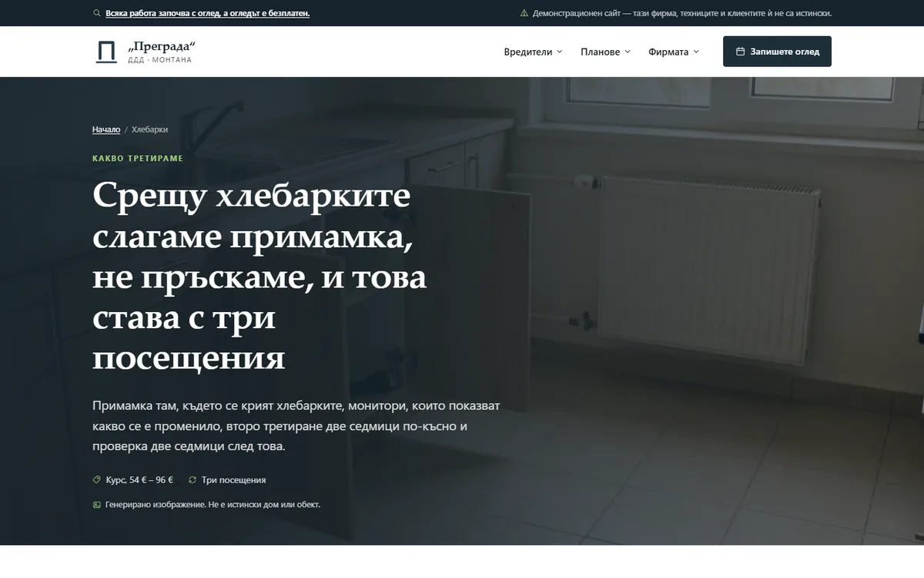The height and width of the screenshot is (578, 924).
Task: Click the Хлебарки breadcrumb text
Action: tap(149, 129)
